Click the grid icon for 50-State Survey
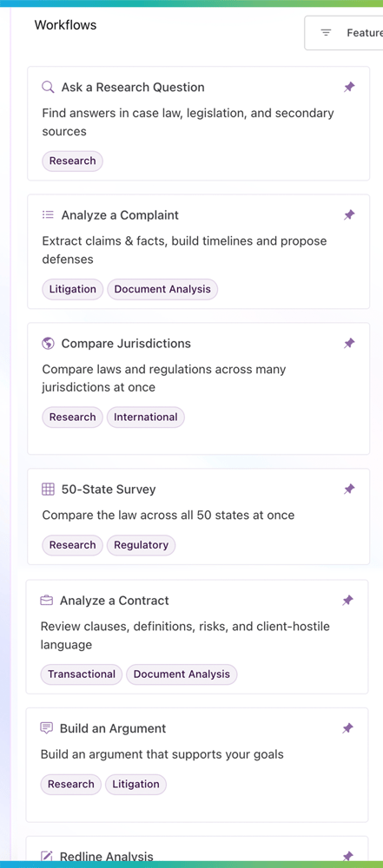 pos(49,490)
